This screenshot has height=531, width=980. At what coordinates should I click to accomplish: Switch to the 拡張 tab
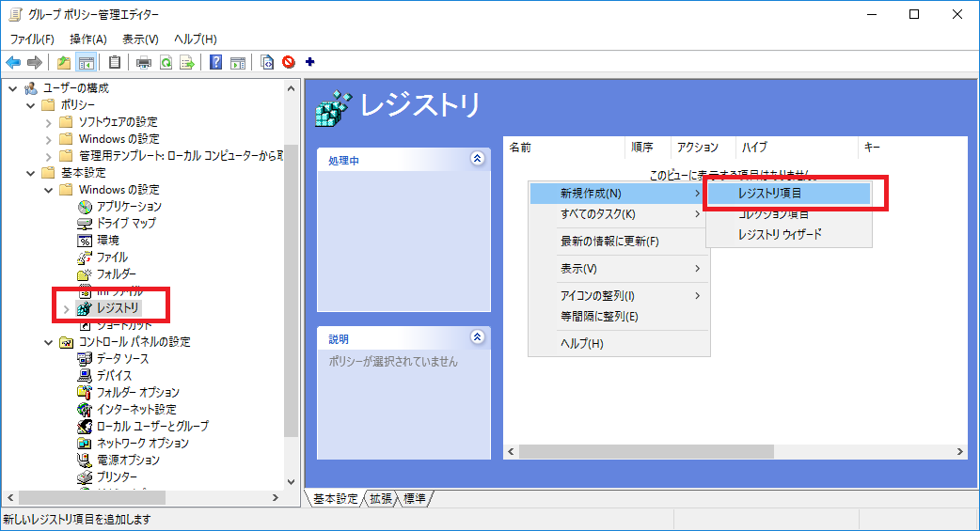pos(381,498)
